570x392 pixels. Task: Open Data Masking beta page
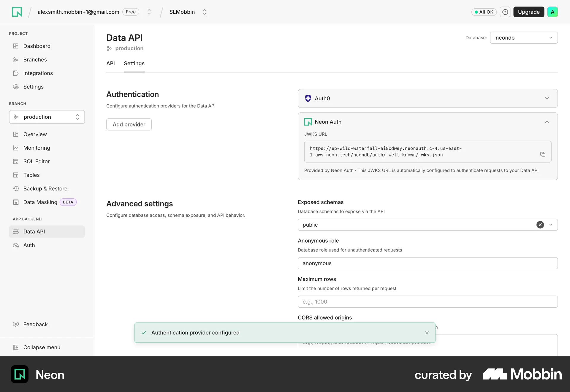coord(47,202)
